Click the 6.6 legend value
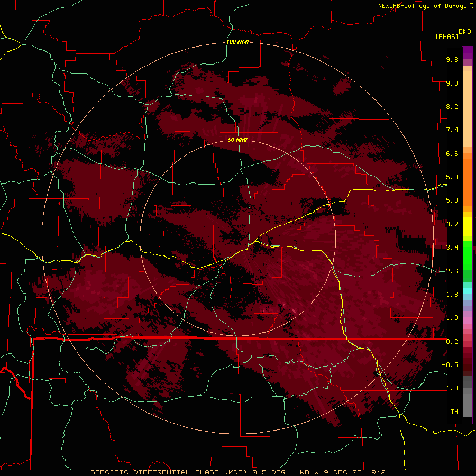 coord(452,153)
